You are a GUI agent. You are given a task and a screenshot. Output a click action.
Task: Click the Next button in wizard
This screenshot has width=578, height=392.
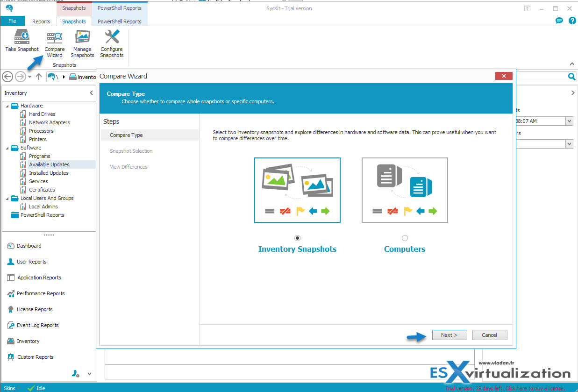(449, 335)
